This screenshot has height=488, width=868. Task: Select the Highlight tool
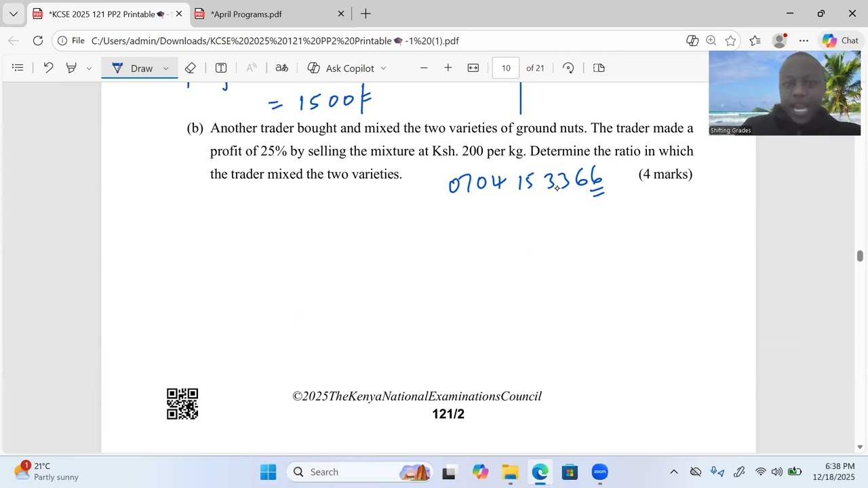pyautogui.click(x=71, y=68)
